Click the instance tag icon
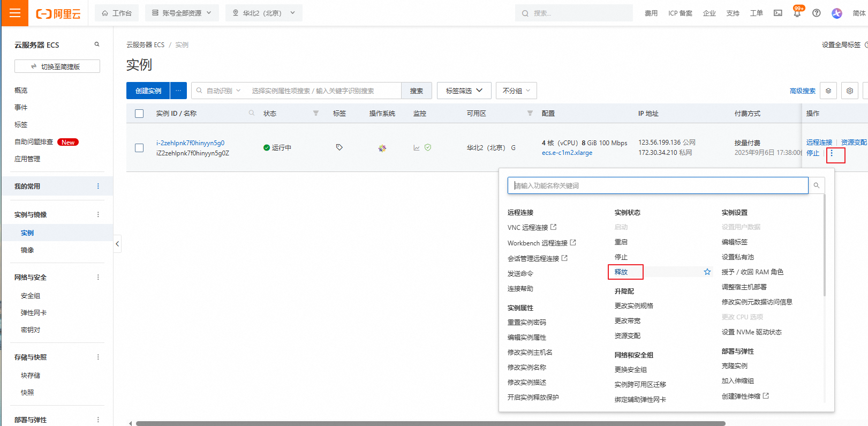Screen dimensions: 868x426 [x=339, y=147]
